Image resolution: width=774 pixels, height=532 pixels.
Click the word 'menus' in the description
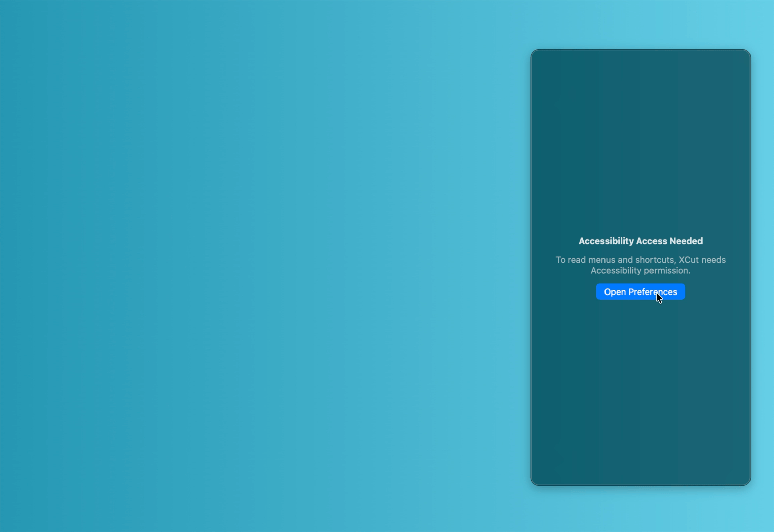pos(602,260)
